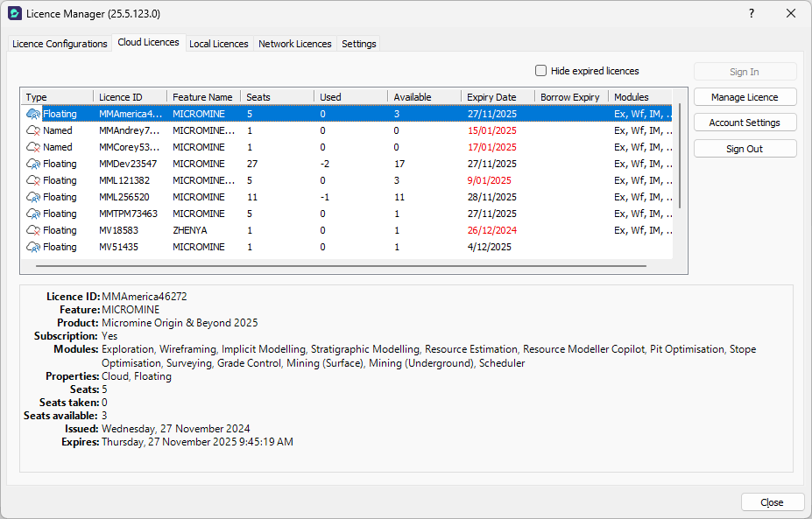The image size is (812, 519).
Task: Click the Used value -2 in the list
Action: pos(325,164)
